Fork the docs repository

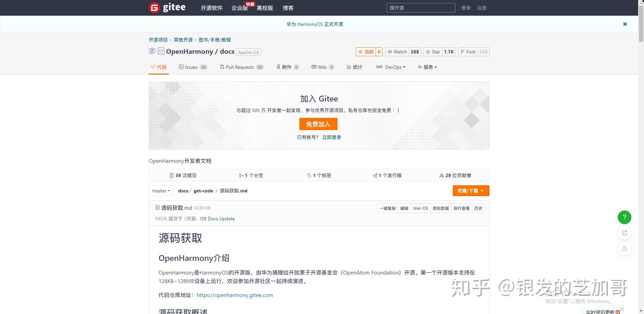pos(468,52)
